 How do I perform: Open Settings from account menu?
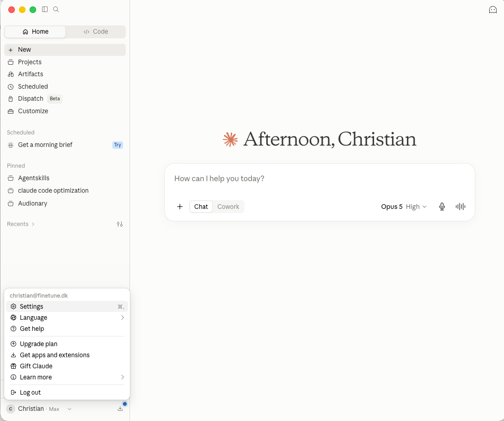(x=67, y=306)
